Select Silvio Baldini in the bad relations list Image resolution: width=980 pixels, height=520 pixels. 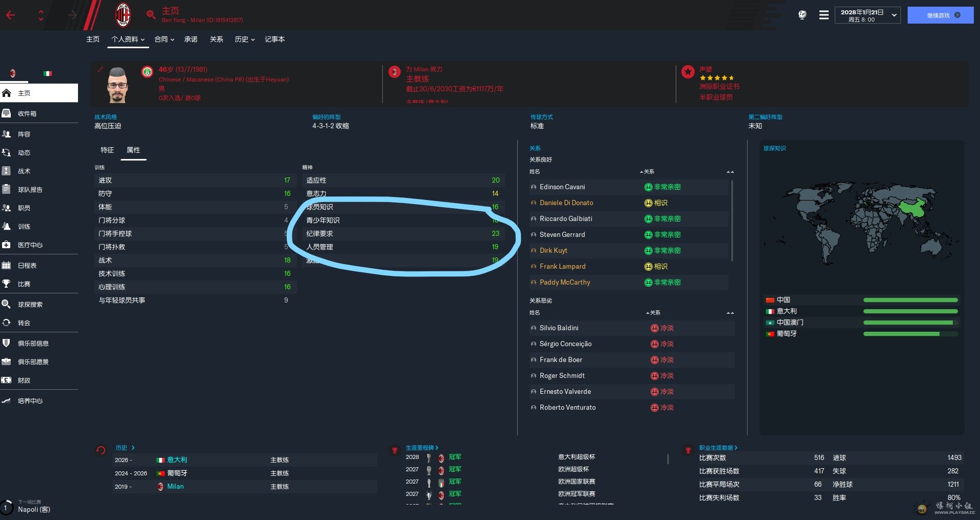tap(559, 328)
